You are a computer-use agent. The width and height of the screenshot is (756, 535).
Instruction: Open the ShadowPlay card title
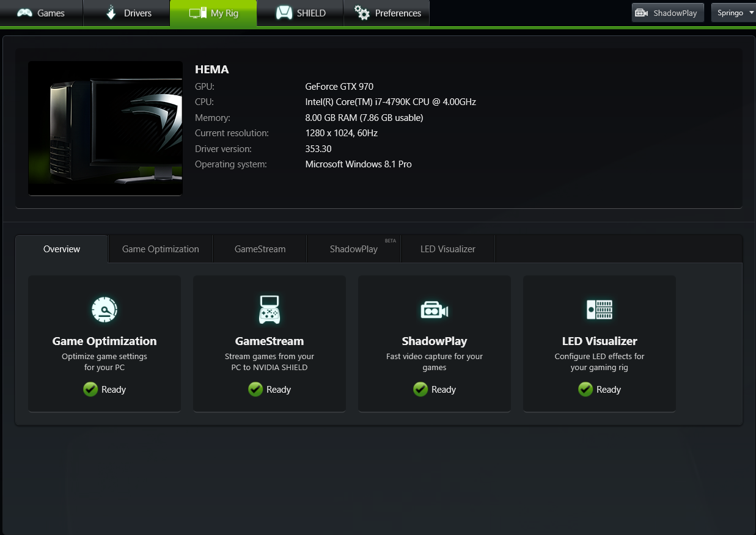(435, 341)
